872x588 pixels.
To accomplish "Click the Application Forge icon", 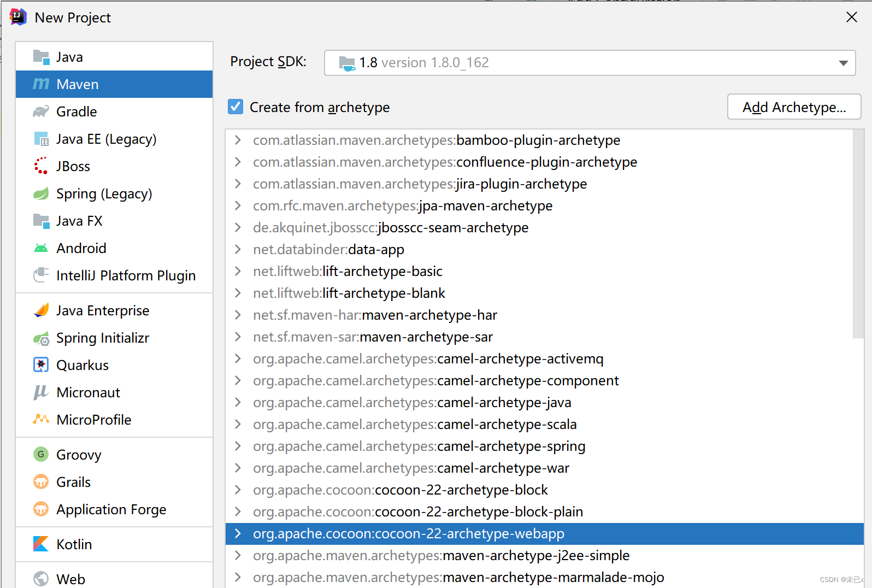I will point(41,509).
